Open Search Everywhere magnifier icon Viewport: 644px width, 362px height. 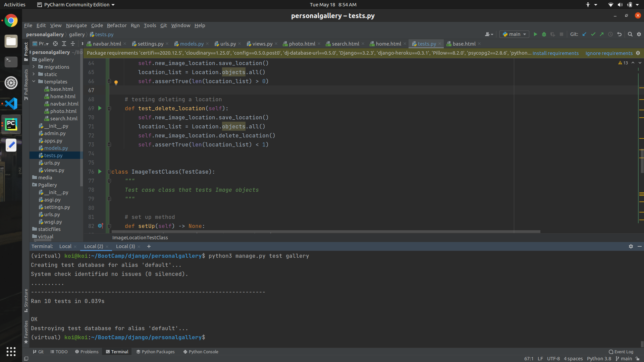(x=630, y=34)
